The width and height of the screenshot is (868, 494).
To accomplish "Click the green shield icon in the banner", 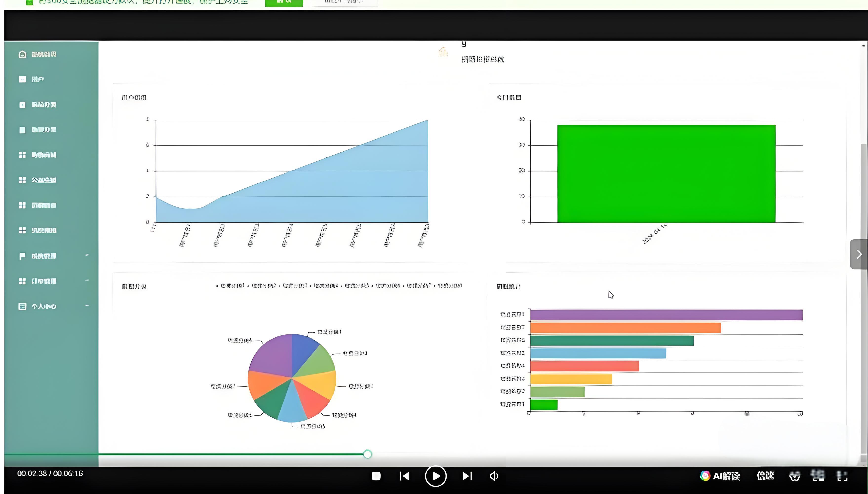I will pyautogui.click(x=29, y=2).
